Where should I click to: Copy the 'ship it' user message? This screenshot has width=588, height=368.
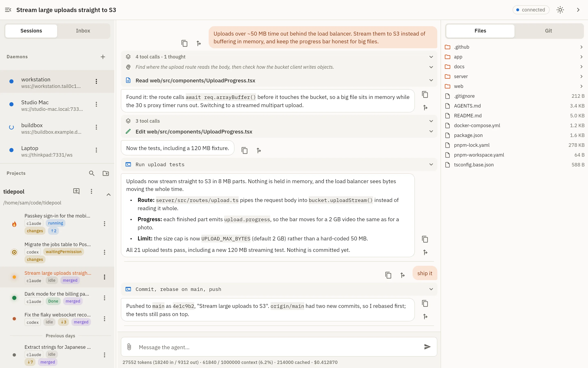click(x=388, y=275)
